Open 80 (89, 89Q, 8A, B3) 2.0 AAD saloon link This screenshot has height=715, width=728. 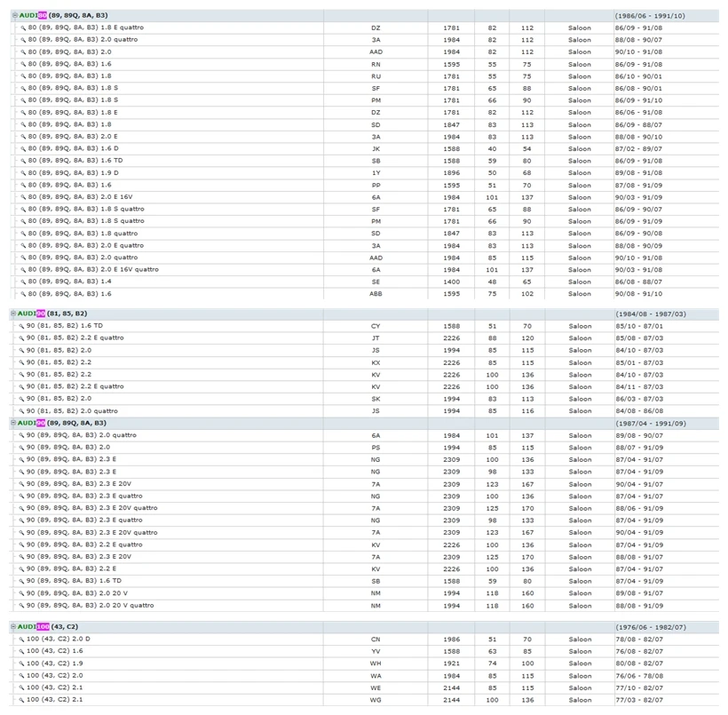(x=69, y=52)
